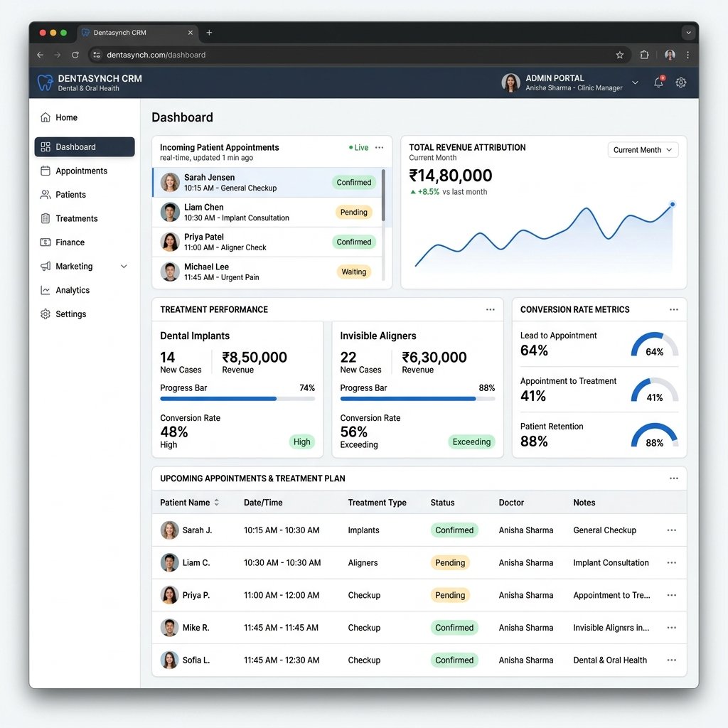This screenshot has height=728, width=728.
Task: Open Patients section in sidebar
Action: point(85,195)
